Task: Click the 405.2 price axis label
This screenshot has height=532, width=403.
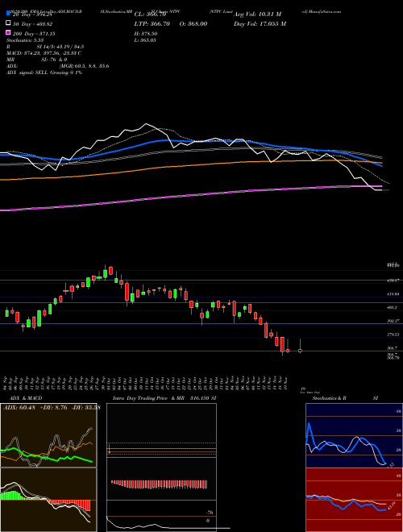Action: click(x=392, y=307)
